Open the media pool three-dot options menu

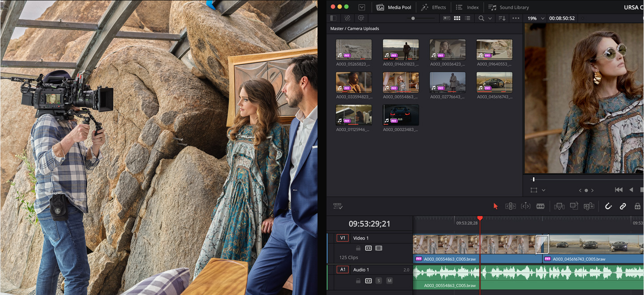(x=516, y=18)
